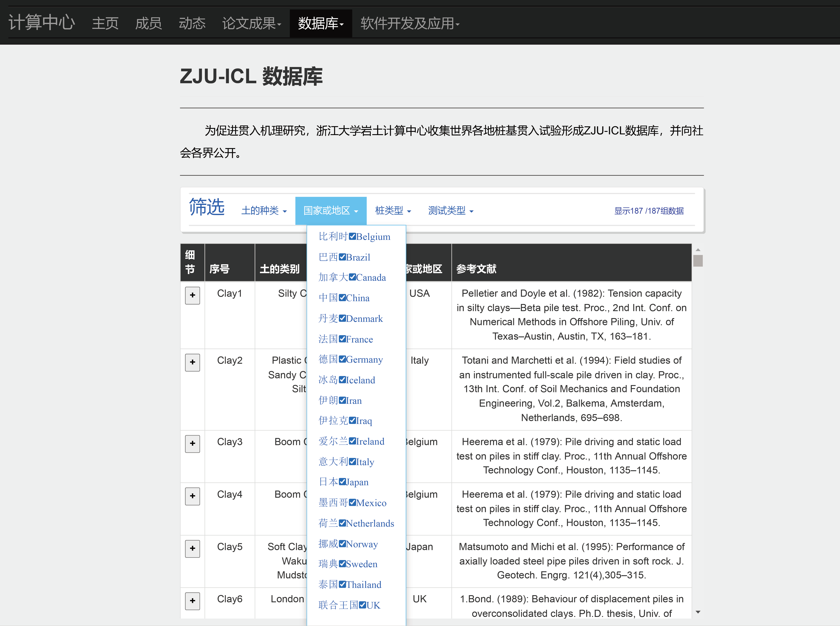Go to the 主页 page
840x626 pixels.
pos(105,24)
